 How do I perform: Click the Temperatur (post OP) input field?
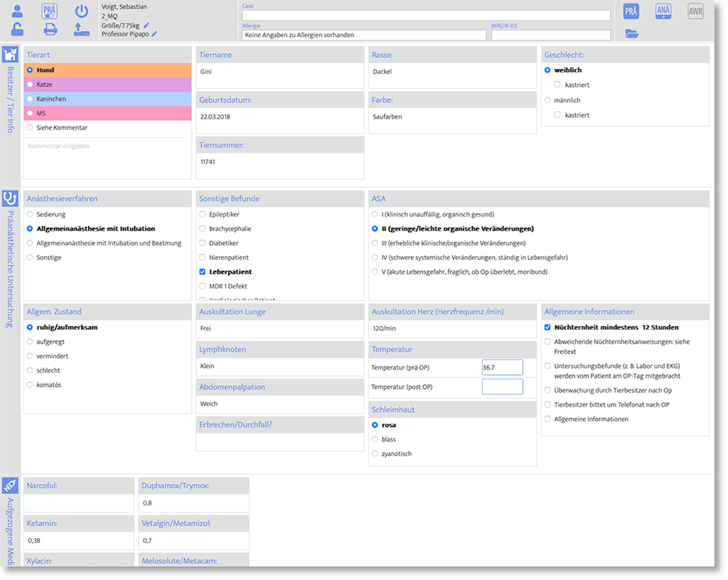(502, 387)
